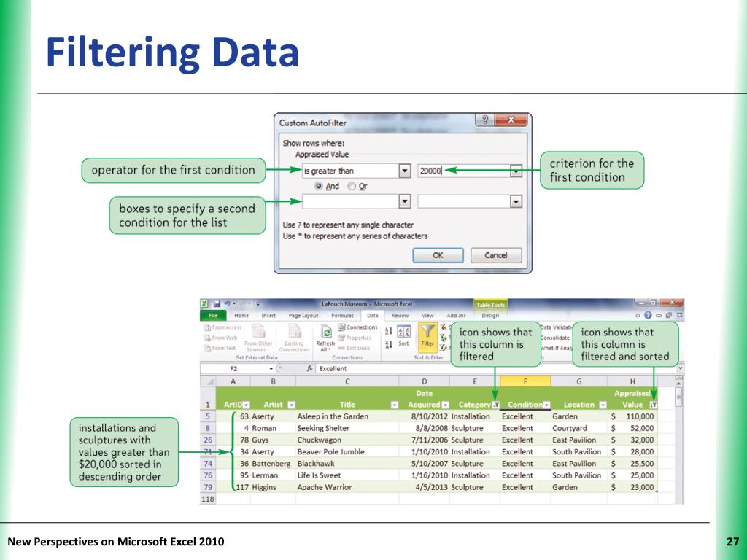
Task: Open the ArtID column filter arrow
Action: [x=247, y=405]
